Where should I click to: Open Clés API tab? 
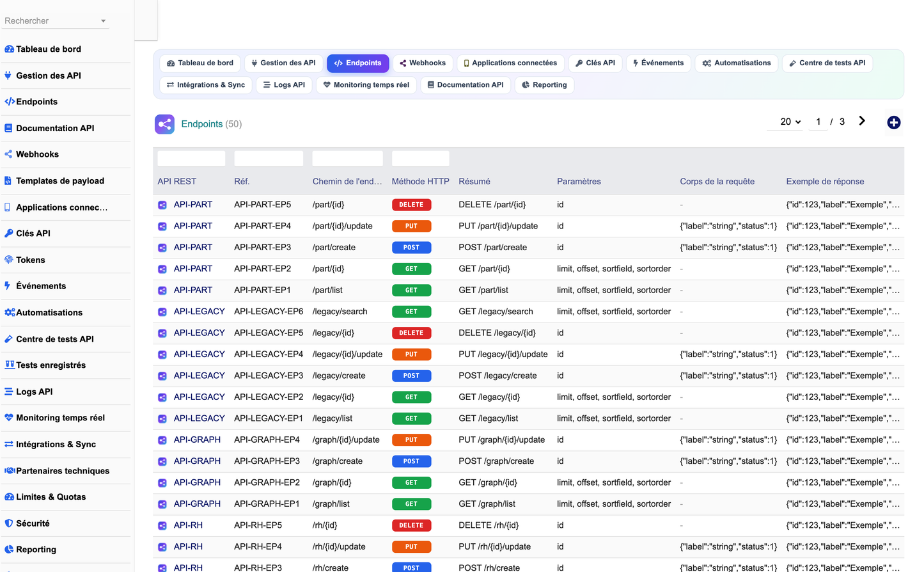pos(595,63)
